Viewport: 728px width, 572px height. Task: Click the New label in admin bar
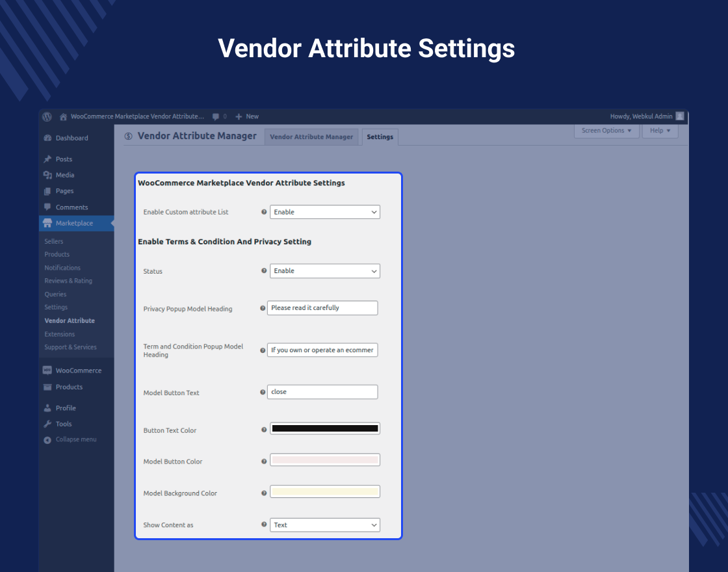[252, 116]
